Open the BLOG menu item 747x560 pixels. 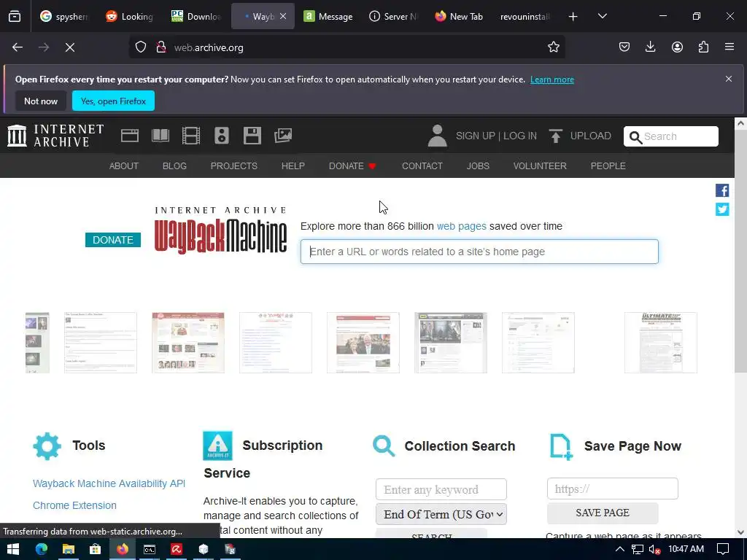(x=174, y=166)
